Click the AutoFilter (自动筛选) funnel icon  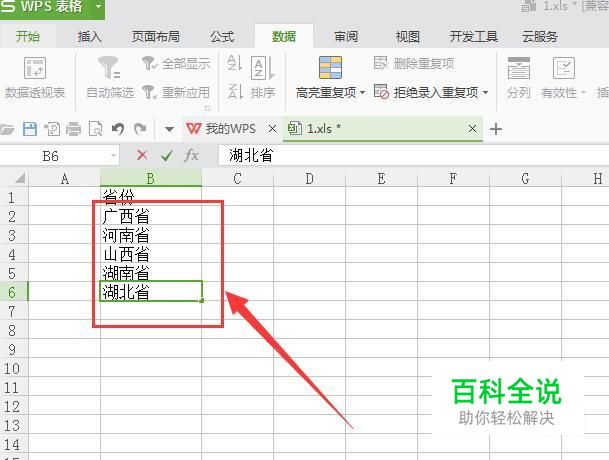pos(108,67)
